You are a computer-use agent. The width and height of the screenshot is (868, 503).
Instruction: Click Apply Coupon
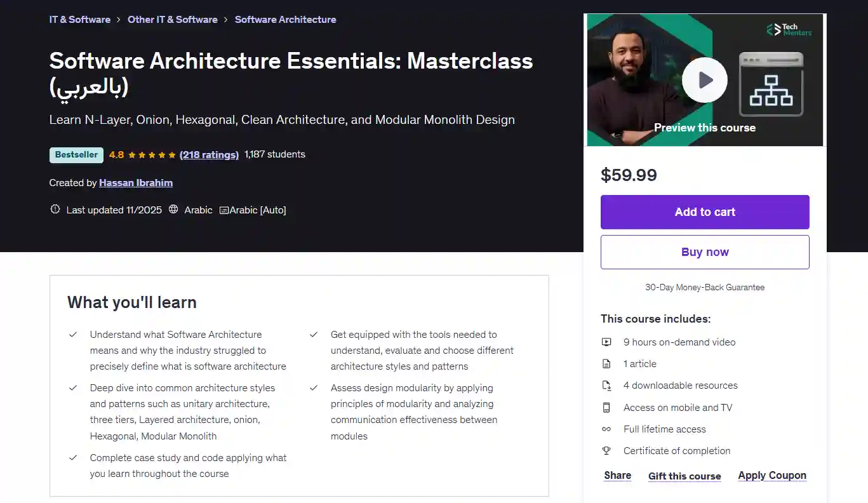(x=771, y=476)
